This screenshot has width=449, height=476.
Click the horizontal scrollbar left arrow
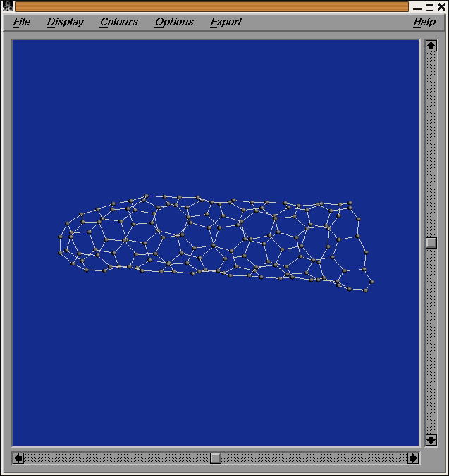(x=18, y=458)
